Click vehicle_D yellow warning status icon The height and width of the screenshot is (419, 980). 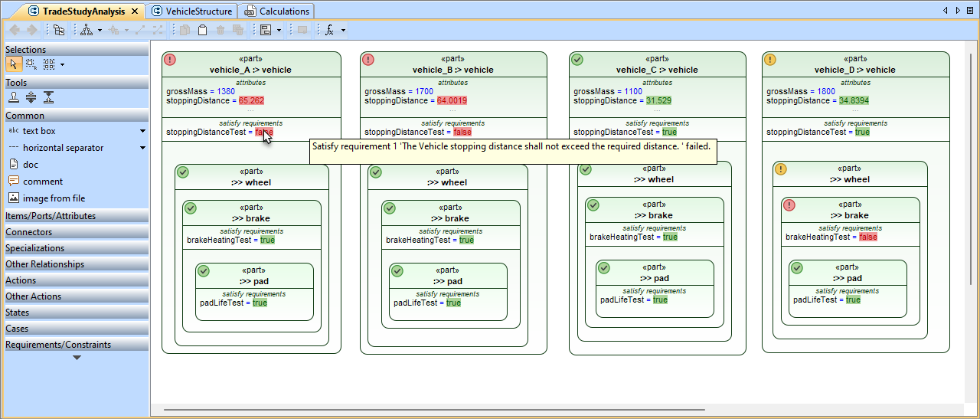[771, 60]
